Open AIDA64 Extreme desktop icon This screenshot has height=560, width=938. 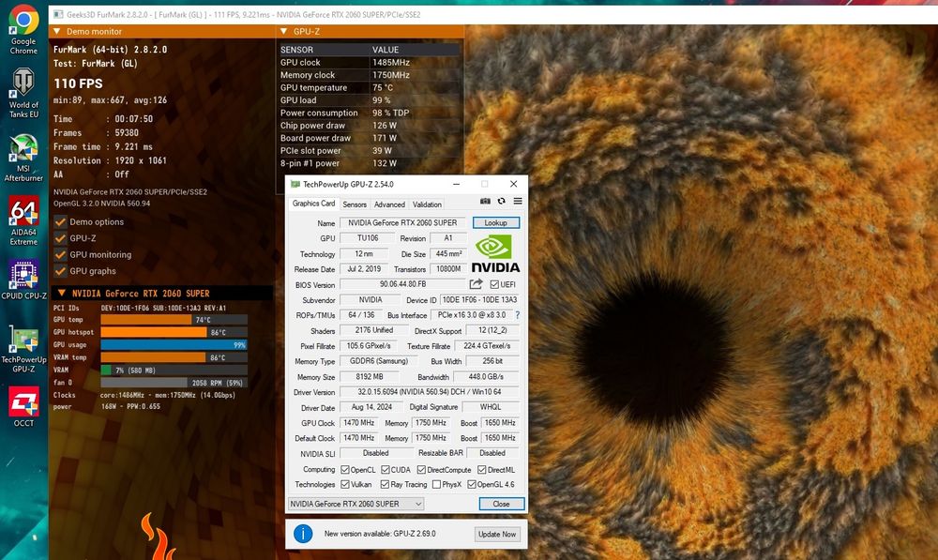23,220
